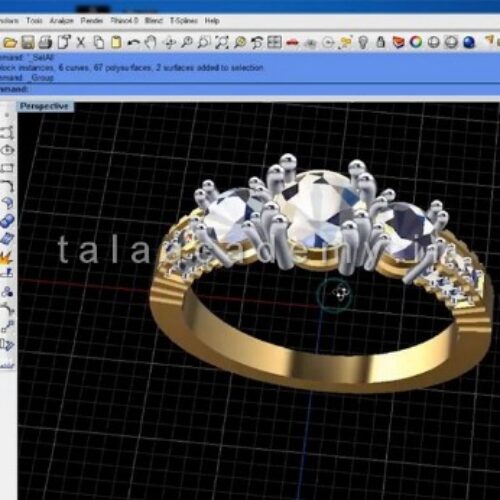This screenshot has height=500, width=500.
Task: Open the Help menu
Action: [x=212, y=21]
